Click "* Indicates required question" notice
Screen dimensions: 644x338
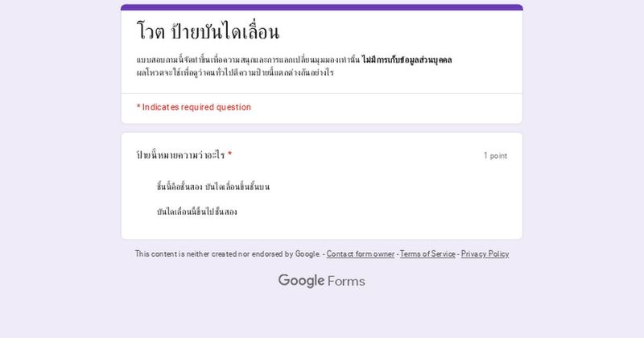194,107
